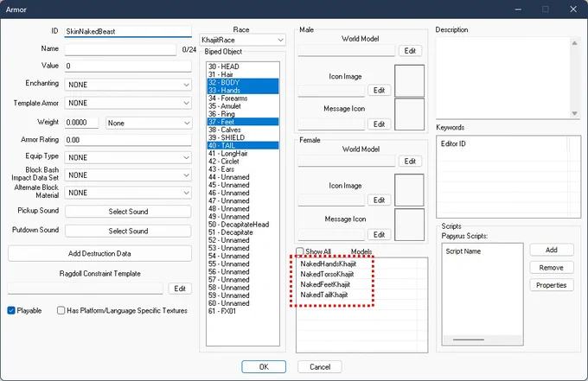The image size is (588, 381).
Task: Select 51 - Decapitate biped slot
Action: point(243,232)
